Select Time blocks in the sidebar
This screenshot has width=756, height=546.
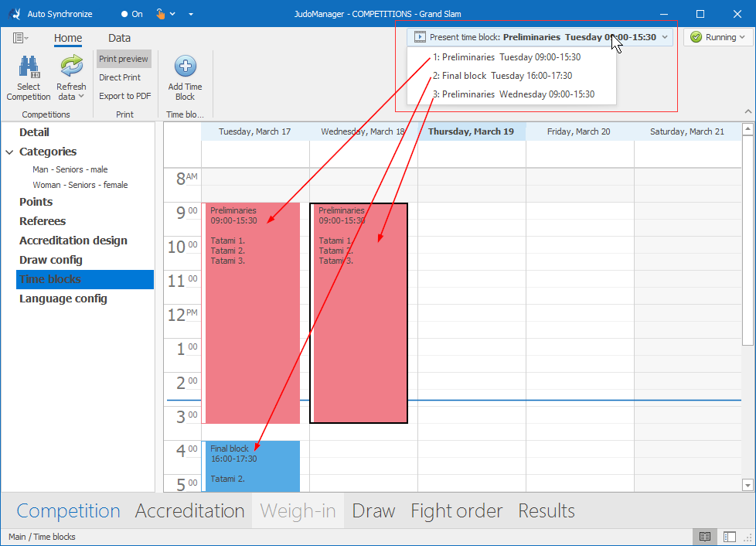(85, 279)
